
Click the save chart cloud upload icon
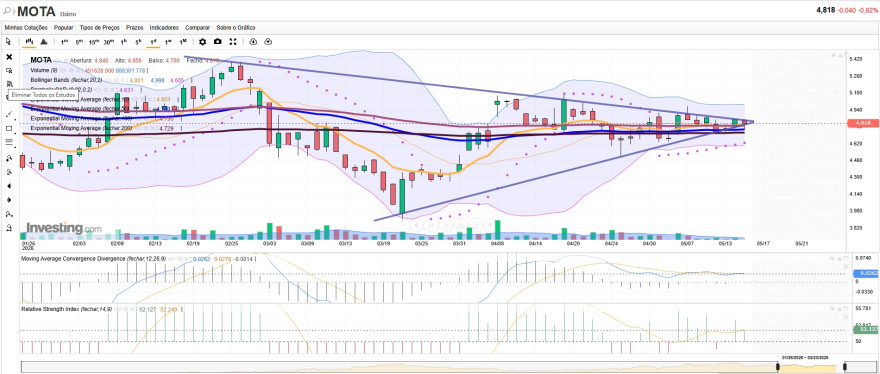(253, 42)
